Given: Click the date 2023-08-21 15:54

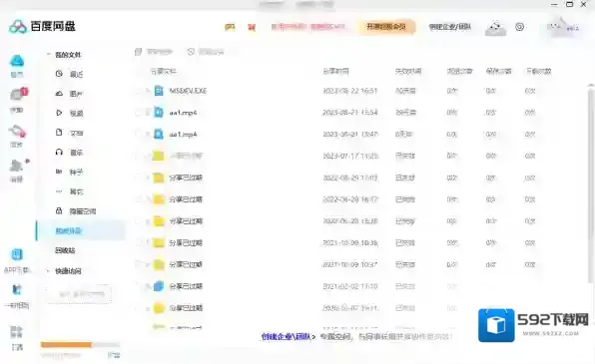Looking at the screenshot, I should 350,113.
